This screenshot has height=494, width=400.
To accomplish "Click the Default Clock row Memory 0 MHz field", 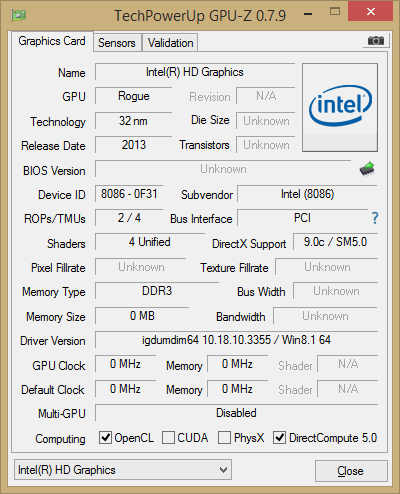I will (x=237, y=389).
